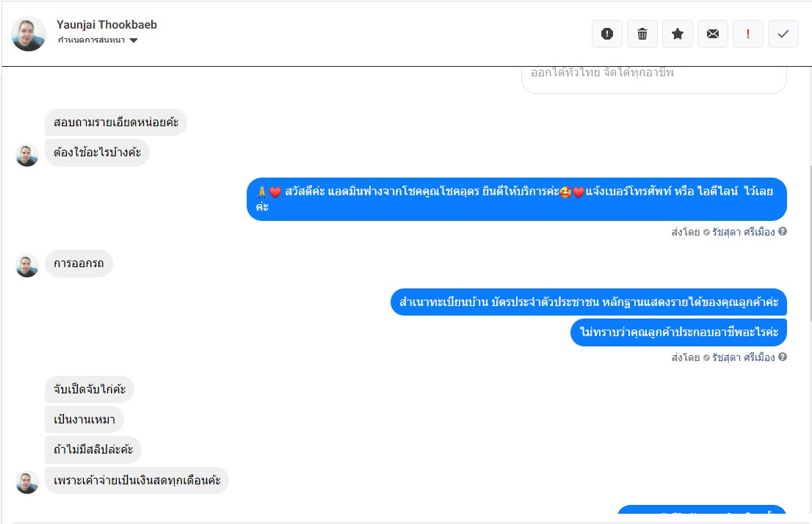812x524 pixels.
Task: Click the spam report exclamation icon
Action: [607, 34]
